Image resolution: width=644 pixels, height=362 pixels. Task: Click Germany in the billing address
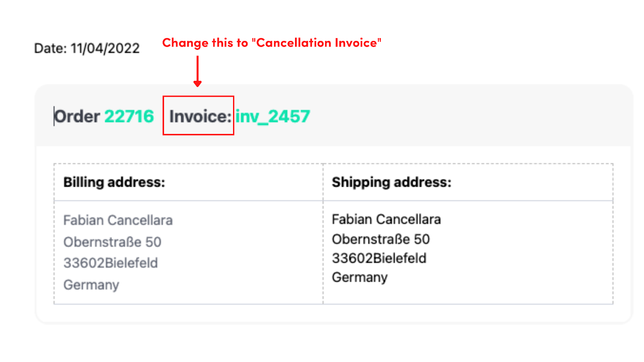[91, 285]
